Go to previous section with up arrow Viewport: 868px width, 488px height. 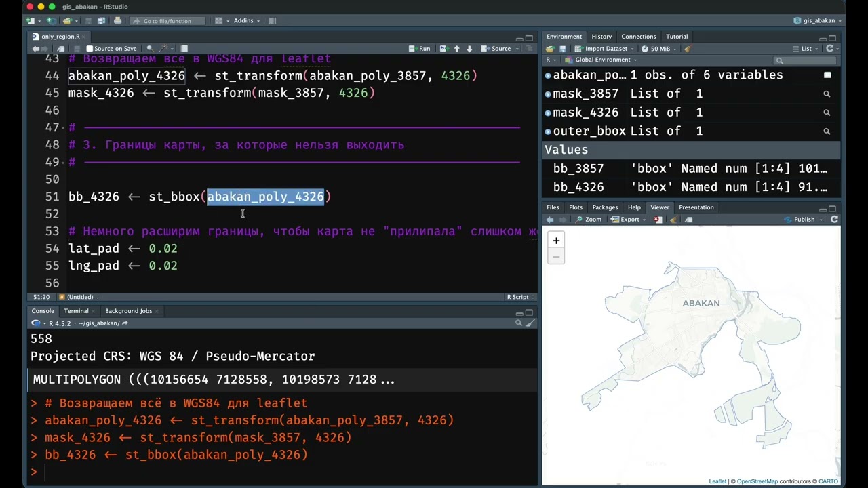click(x=456, y=49)
